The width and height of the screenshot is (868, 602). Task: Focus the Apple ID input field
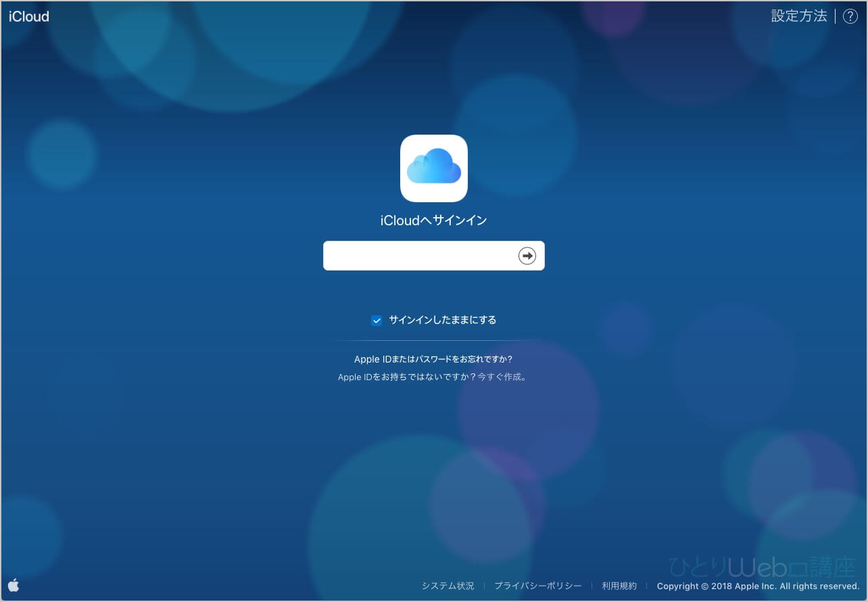[x=419, y=256]
